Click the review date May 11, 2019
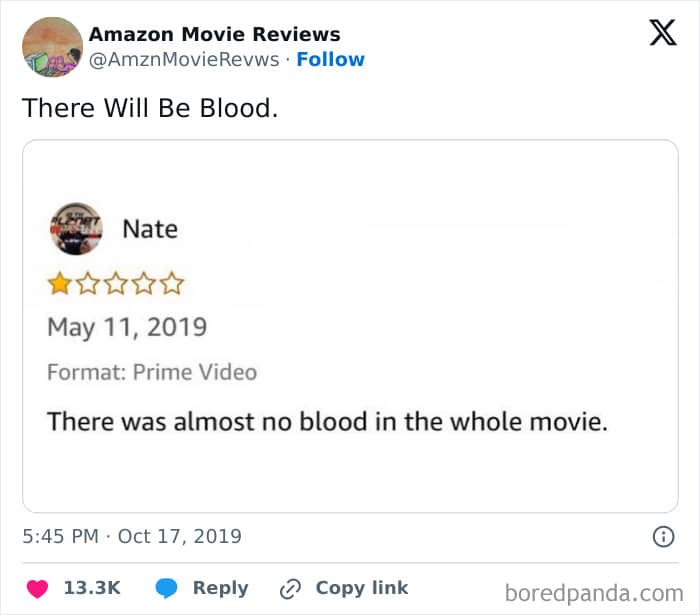700x615 pixels. pyautogui.click(x=127, y=327)
